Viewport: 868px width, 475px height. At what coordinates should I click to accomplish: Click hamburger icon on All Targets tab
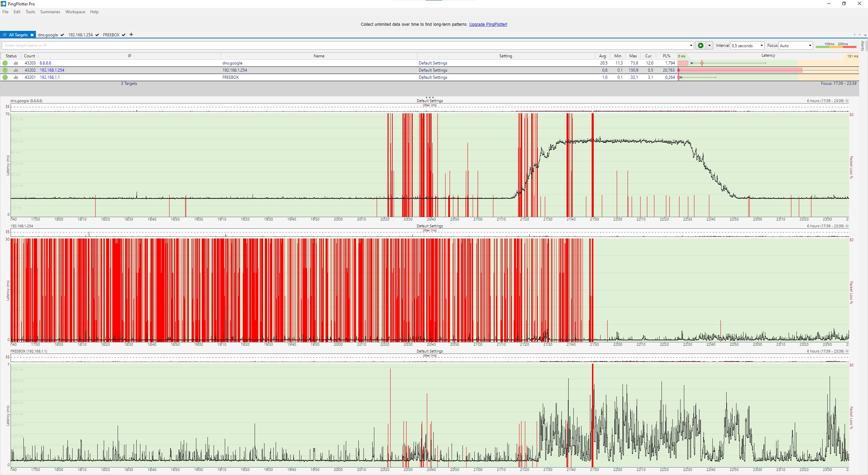click(x=5, y=35)
